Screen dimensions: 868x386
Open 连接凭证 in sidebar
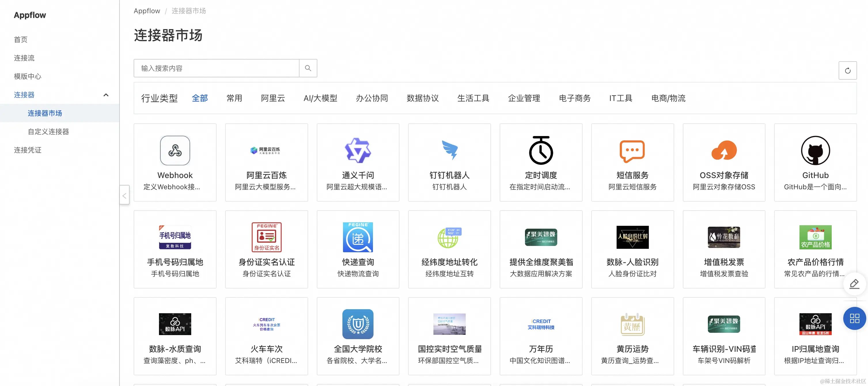pos(28,150)
